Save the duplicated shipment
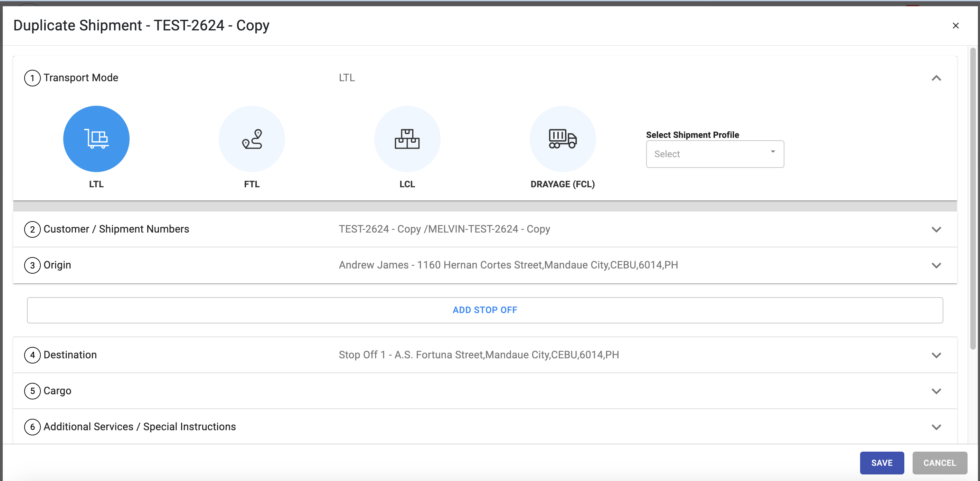This screenshot has height=481, width=980. coord(882,463)
